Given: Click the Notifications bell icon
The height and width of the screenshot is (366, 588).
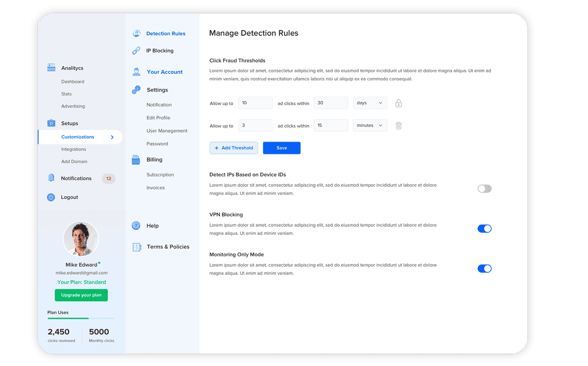Looking at the screenshot, I should coord(51,178).
